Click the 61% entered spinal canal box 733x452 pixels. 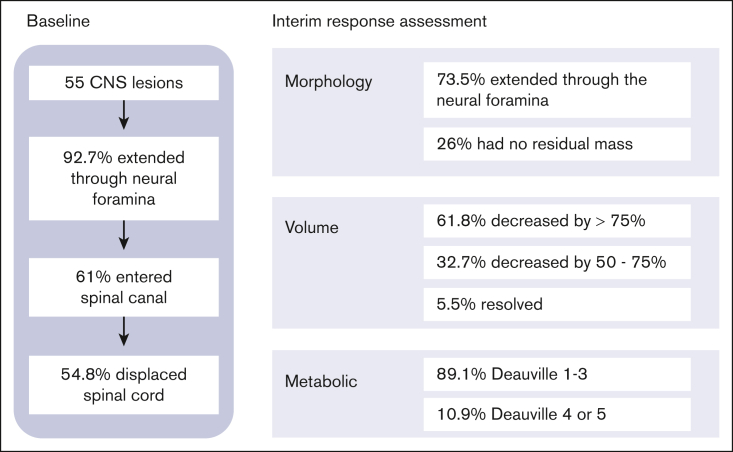pyautogui.click(x=123, y=287)
